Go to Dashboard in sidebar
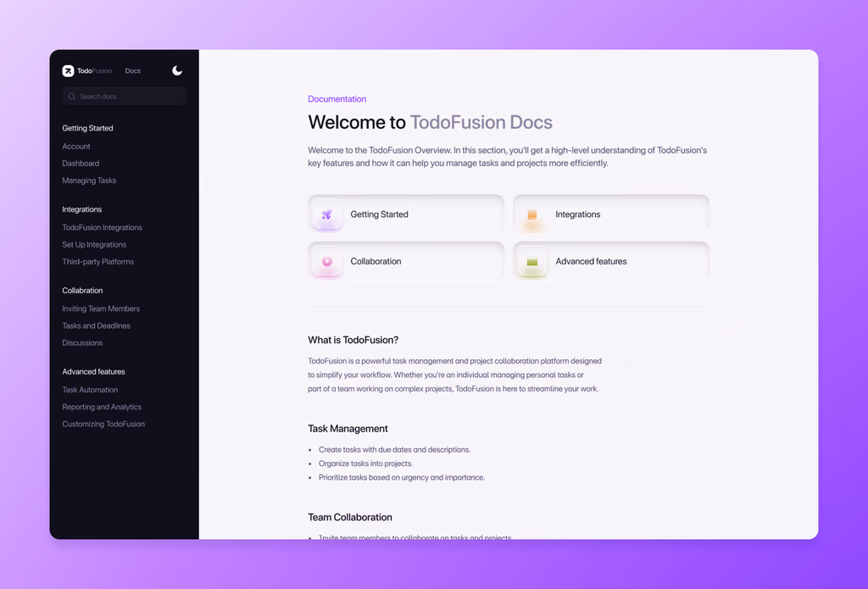Viewport: 868px width, 589px height. [x=81, y=164]
